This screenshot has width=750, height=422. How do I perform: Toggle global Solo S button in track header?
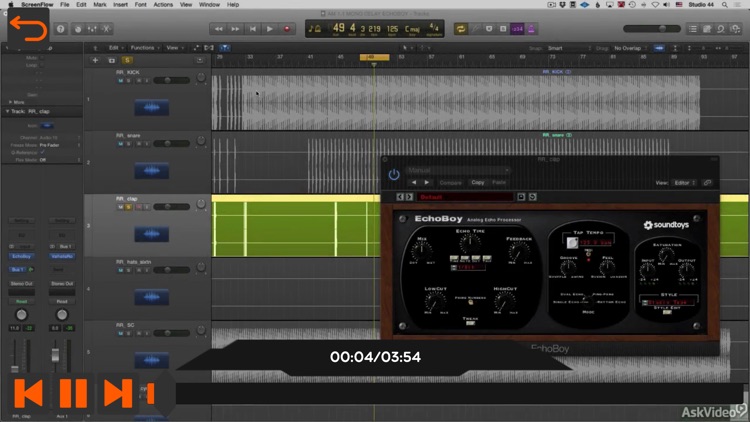tap(127, 60)
